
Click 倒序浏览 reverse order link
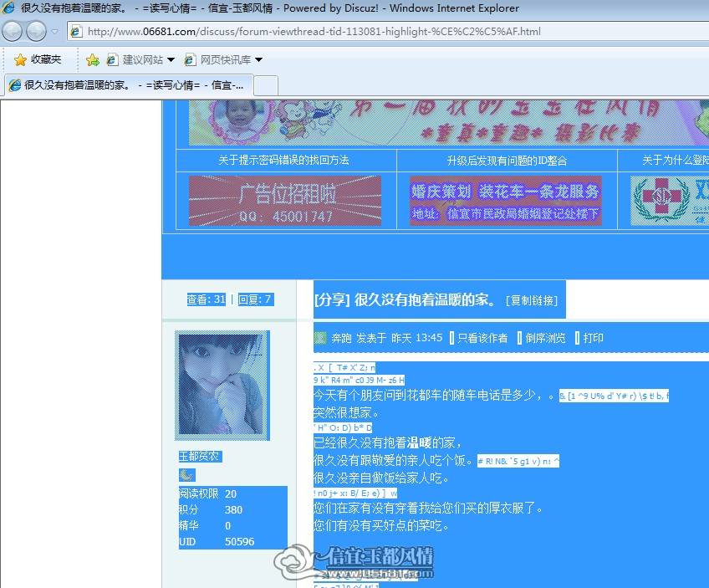[x=545, y=338]
